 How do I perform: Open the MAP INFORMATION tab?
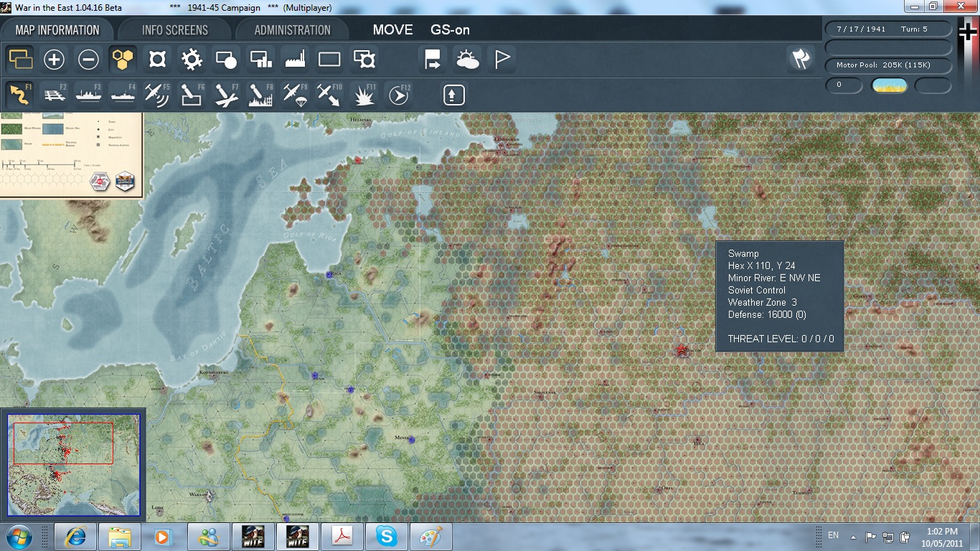tap(57, 30)
